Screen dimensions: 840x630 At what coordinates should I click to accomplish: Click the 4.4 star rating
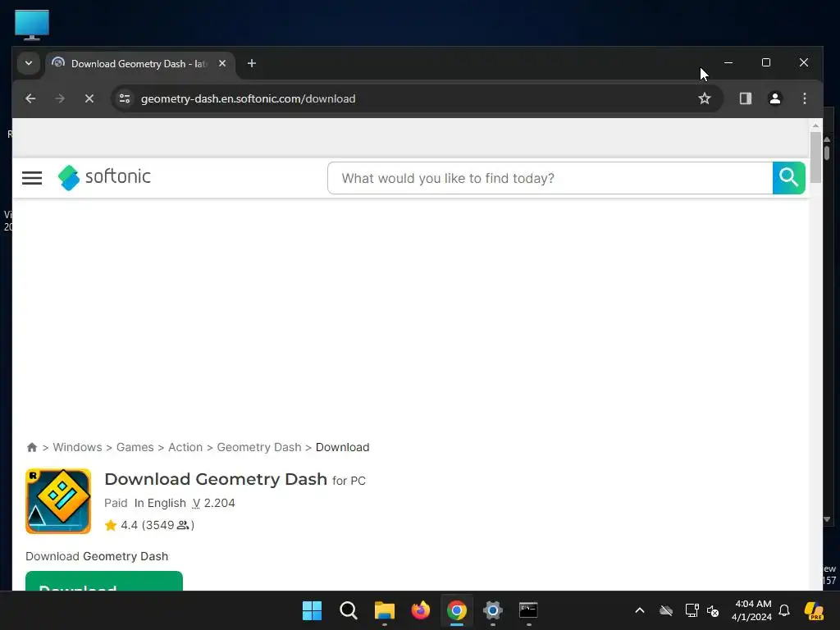tap(149, 525)
